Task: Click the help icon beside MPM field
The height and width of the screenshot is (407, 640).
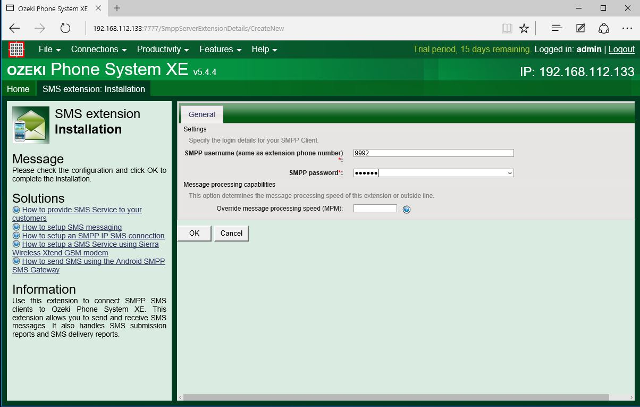Action: tap(407, 209)
